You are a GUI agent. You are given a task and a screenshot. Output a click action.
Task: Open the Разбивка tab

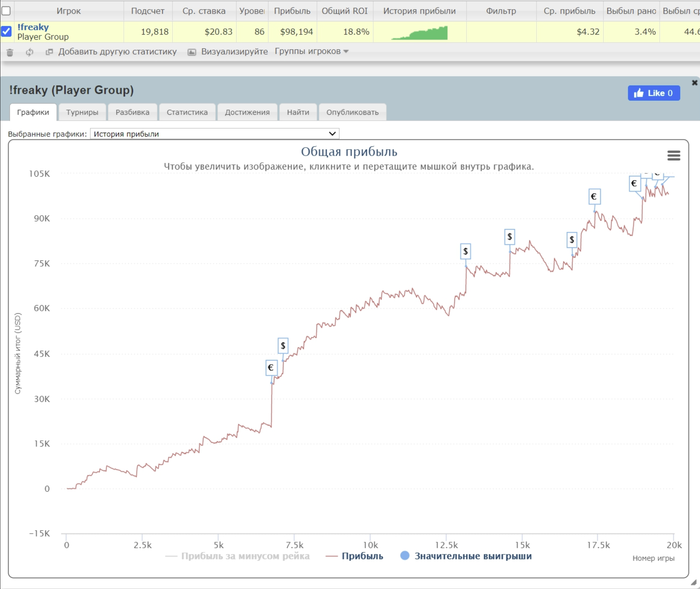[132, 113]
